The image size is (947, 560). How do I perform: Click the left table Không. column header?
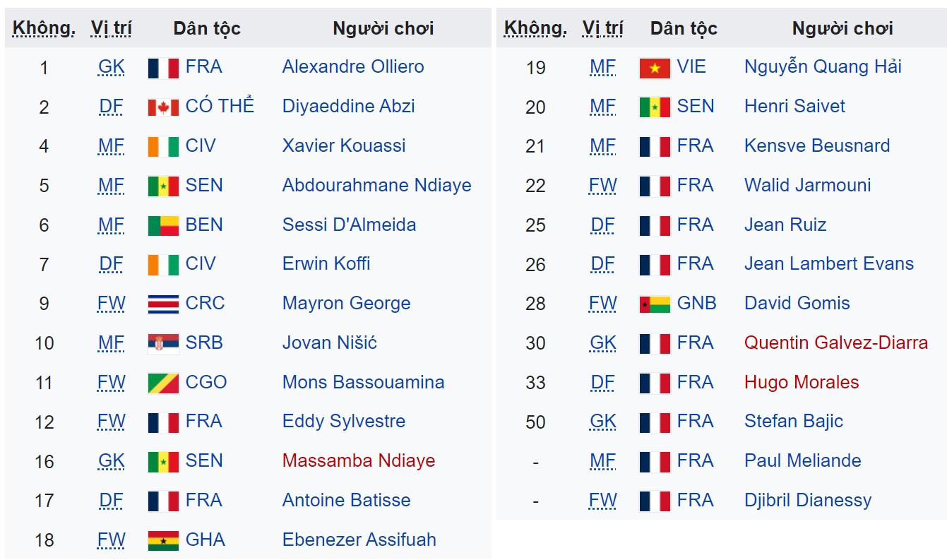[44, 28]
